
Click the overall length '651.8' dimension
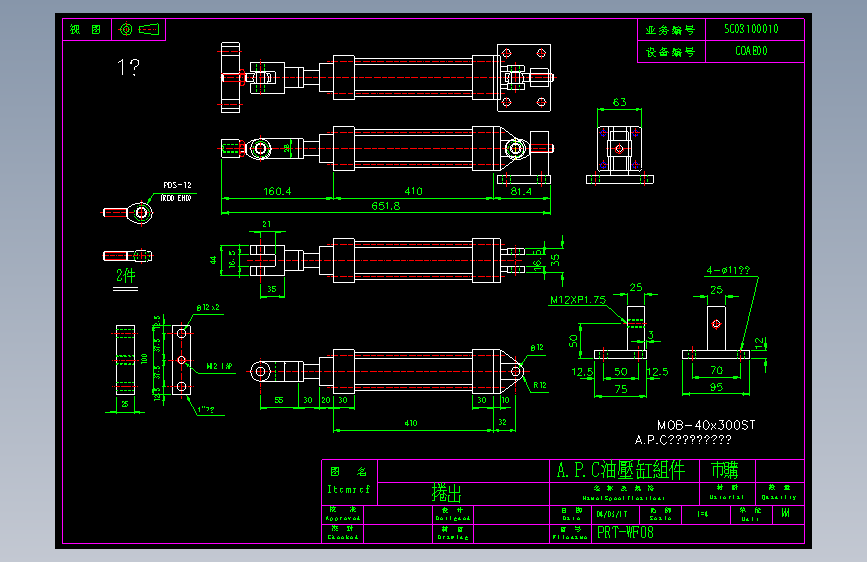pyautogui.click(x=385, y=206)
